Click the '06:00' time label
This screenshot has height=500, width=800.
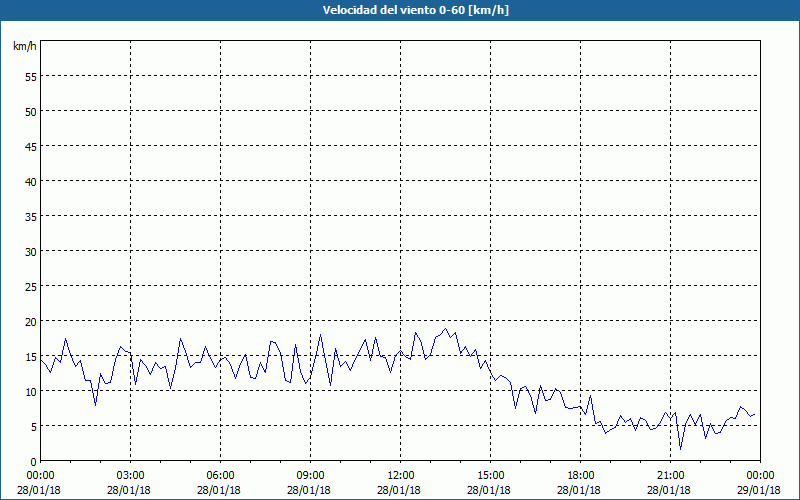pos(220,476)
